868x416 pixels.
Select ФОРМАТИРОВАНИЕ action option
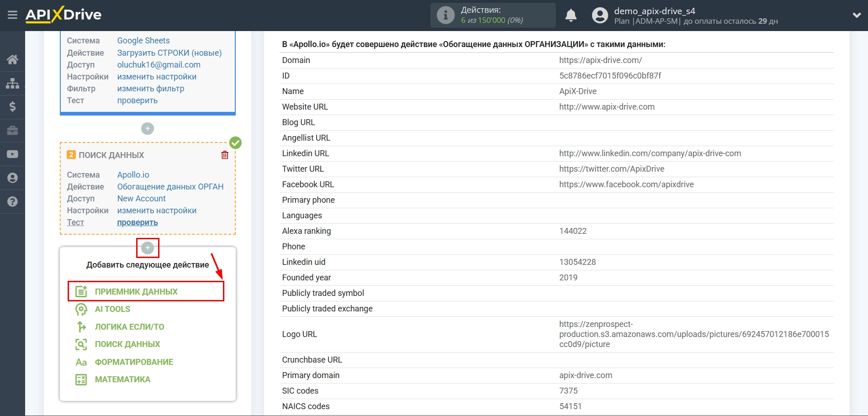[134, 362]
